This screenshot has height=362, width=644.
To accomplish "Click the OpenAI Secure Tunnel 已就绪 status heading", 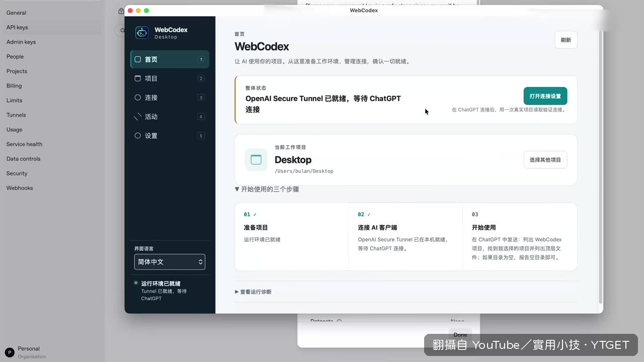I will tap(323, 104).
